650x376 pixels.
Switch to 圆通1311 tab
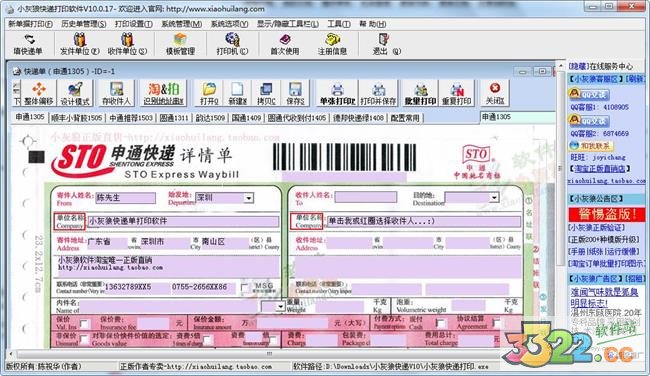174,118
